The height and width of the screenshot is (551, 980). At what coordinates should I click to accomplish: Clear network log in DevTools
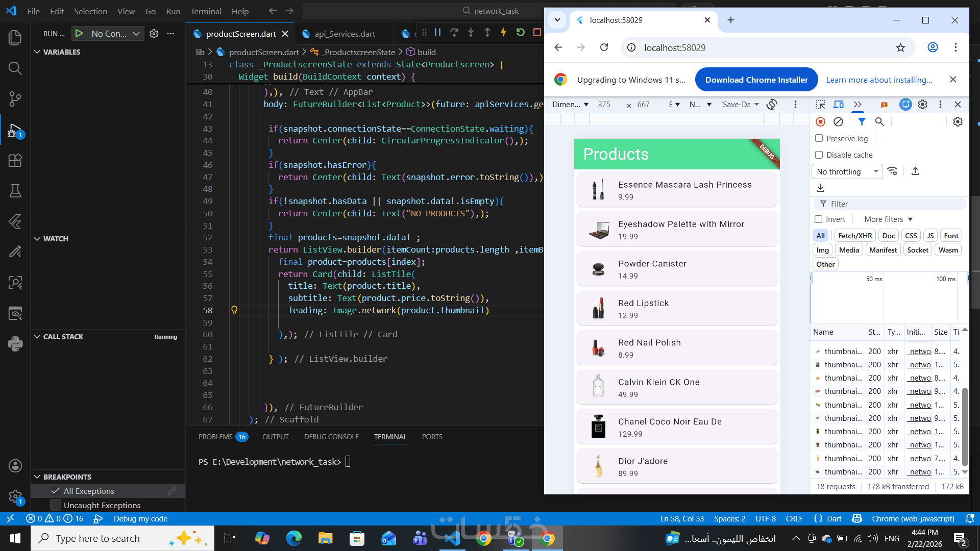[x=838, y=122]
